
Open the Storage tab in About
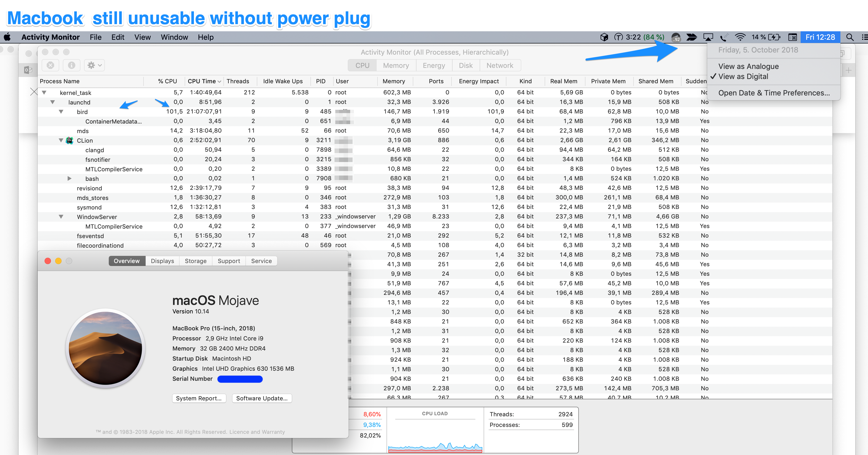pos(196,261)
